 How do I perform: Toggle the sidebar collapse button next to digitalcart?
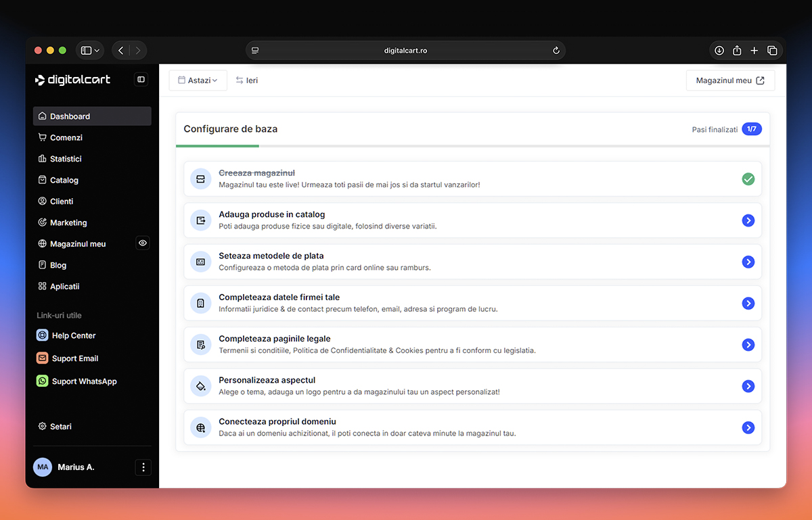tap(141, 79)
